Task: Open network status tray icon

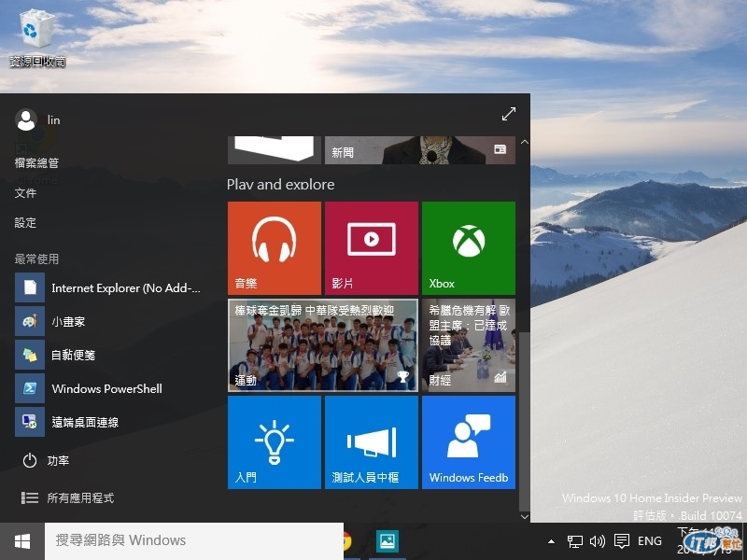Action: (575, 541)
